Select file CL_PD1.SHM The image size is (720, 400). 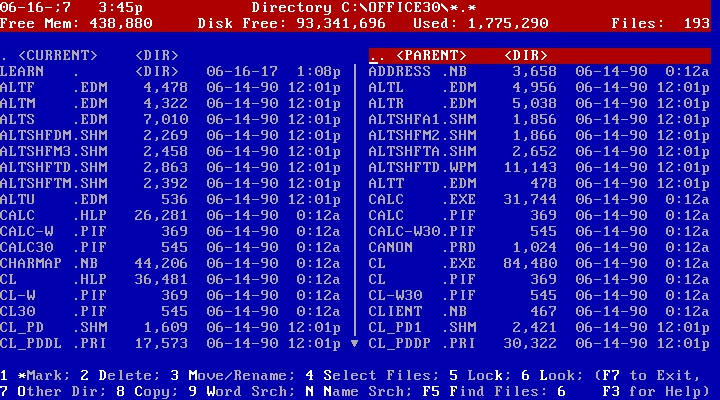[x=540, y=327]
